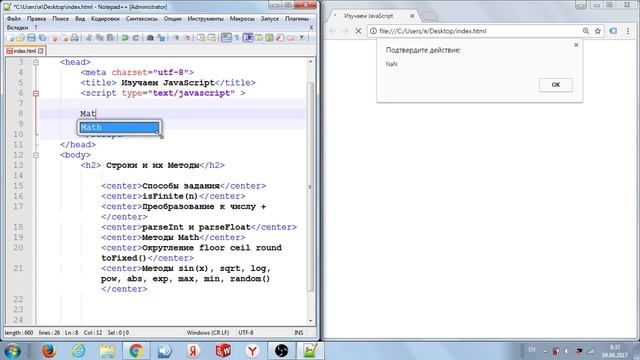
Task: Print the document using the printer icon
Action: click(x=75, y=38)
